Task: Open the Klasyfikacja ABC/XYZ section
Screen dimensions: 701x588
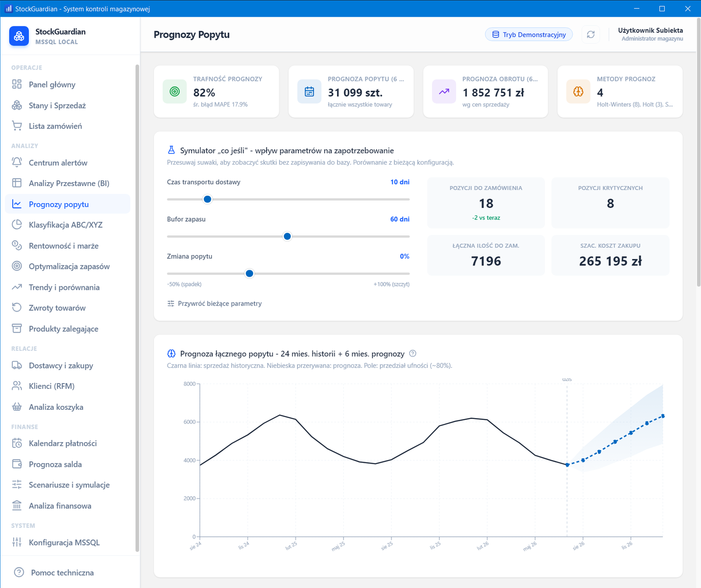Action: (67, 225)
